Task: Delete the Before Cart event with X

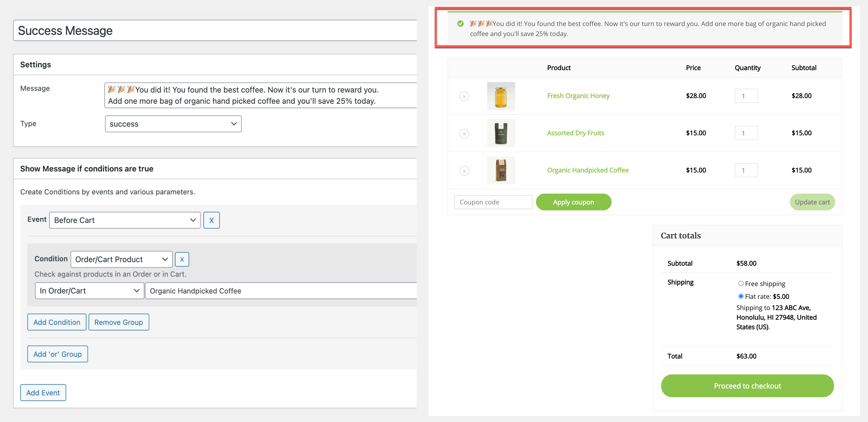Action: (211, 220)
